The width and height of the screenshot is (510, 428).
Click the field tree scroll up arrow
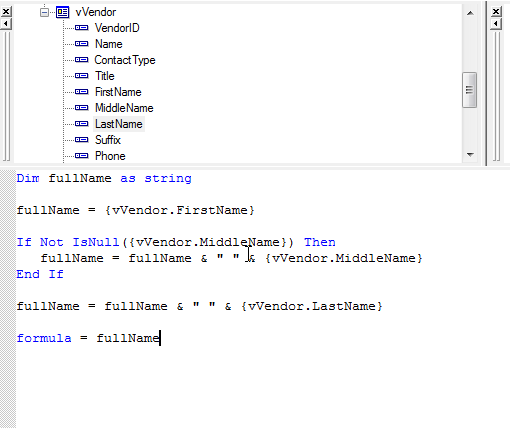click(x=470, y=13)
